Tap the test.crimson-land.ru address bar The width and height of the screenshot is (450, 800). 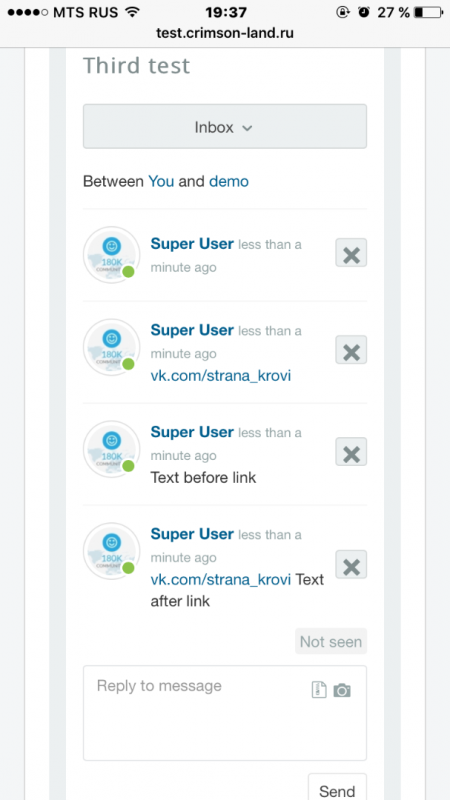pyautogui.click(x=225, y=33)
